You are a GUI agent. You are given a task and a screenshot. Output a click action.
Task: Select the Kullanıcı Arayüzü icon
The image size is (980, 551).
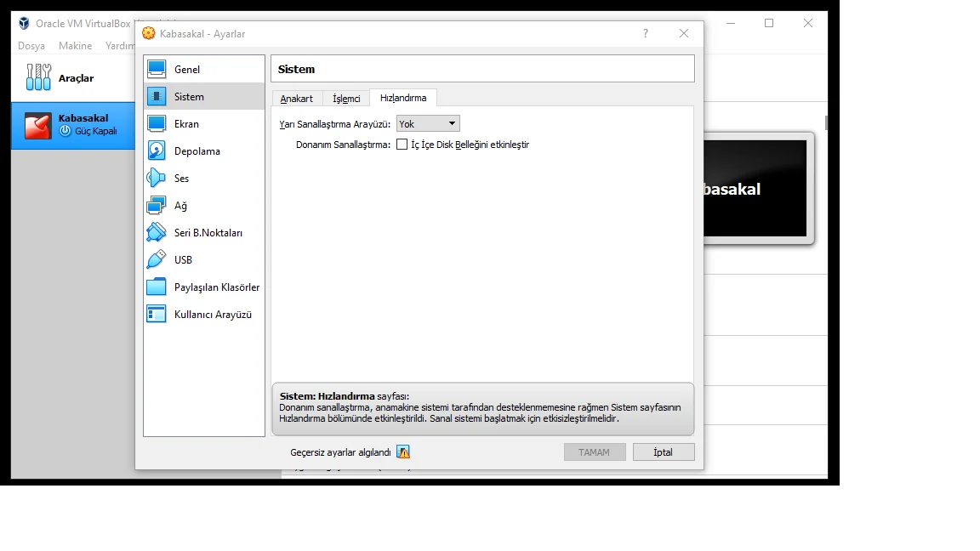(157, 314)
